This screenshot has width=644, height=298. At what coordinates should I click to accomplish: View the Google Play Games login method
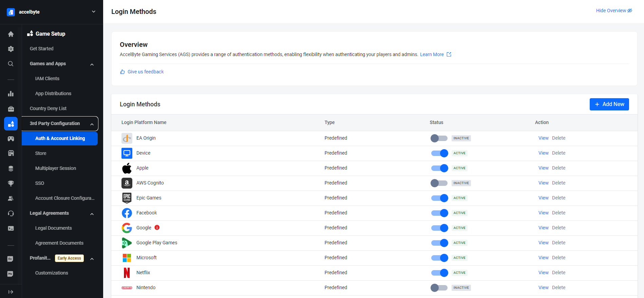(x=543, y=243)
